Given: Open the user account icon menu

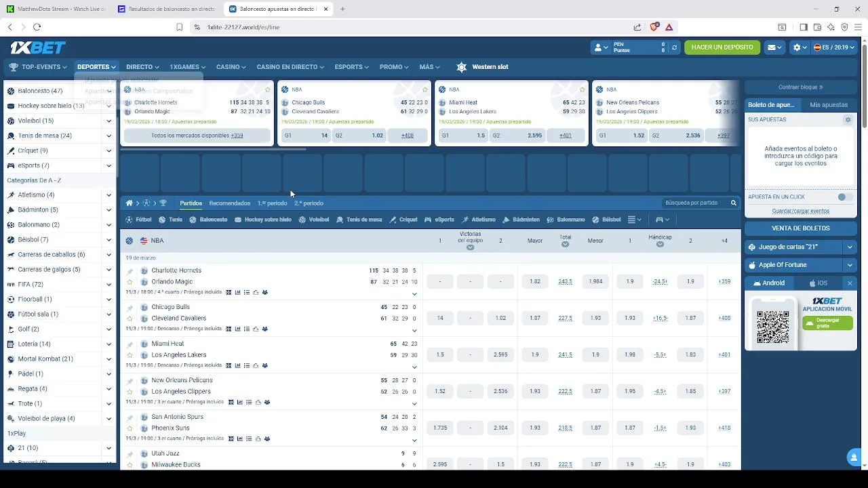Looking at the screenshot, I should pyautogui.click(x=601, y=47).
